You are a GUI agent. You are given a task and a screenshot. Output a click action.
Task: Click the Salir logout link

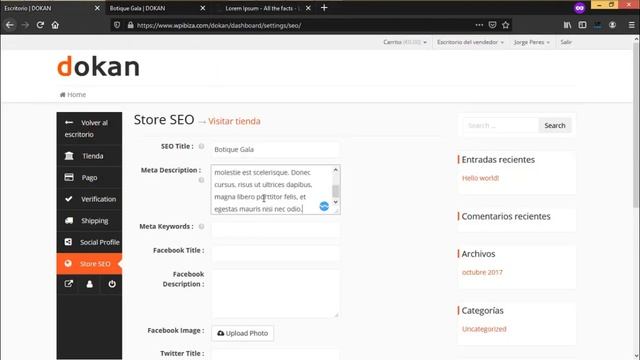pos(566,42)
